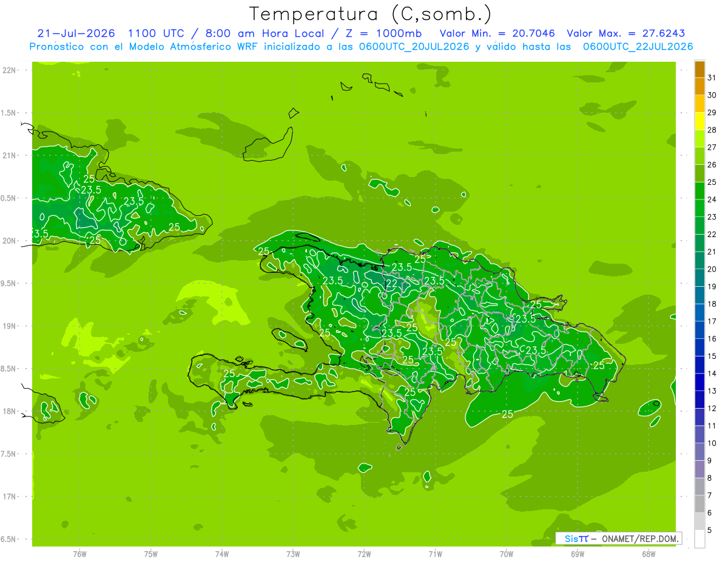Viewport: 728px width, 562px height.
Task: Click the Valor Max. = 27.6243 text
Action: click(625, 33)
